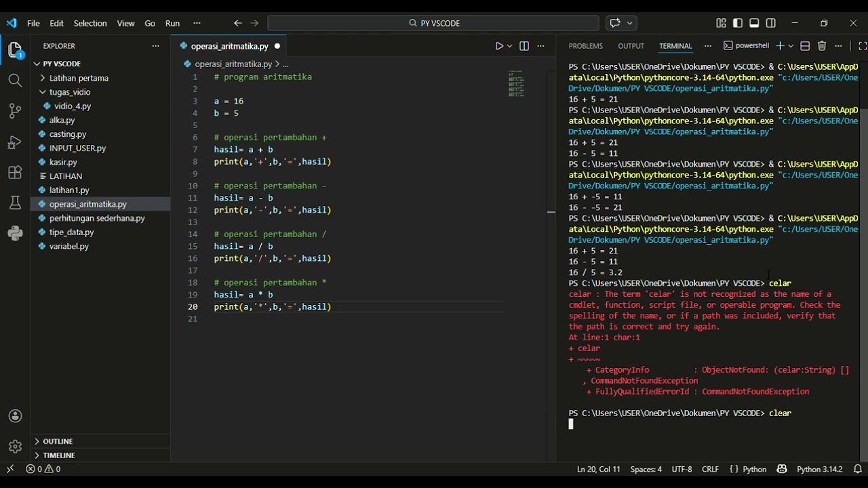This screenshot has height=488, width=868.
Task: Open the Run menu
Action: coord(172,23)
